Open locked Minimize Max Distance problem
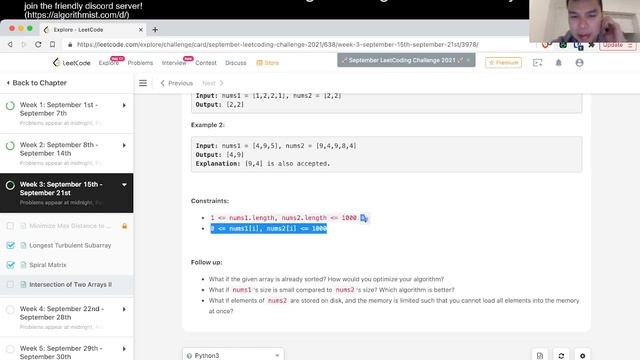 tap(70, 226)
